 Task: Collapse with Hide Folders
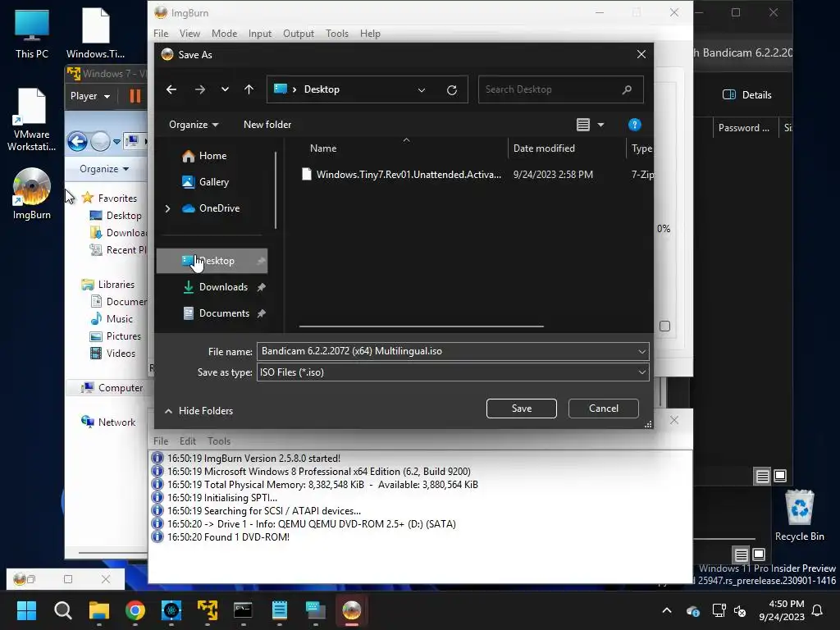pyautogui.click(x=199, y=411)
